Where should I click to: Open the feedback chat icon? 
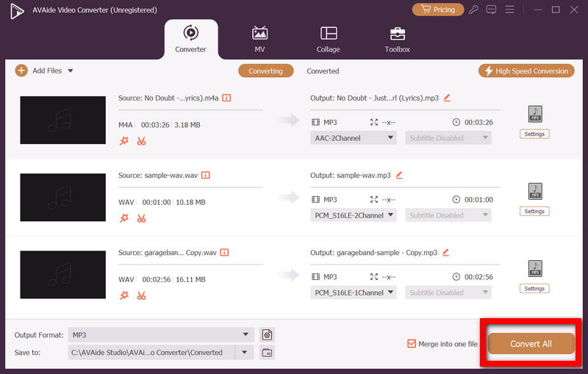[x=491, y=10]
